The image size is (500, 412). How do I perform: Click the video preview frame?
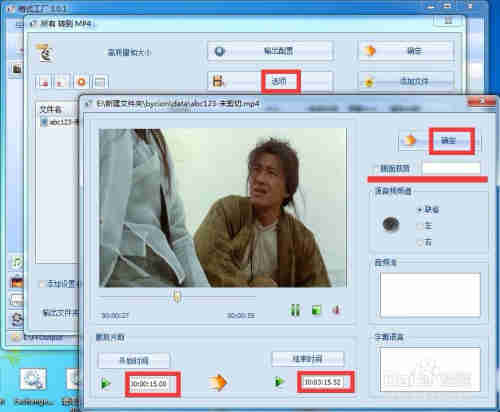pos(223,208)
